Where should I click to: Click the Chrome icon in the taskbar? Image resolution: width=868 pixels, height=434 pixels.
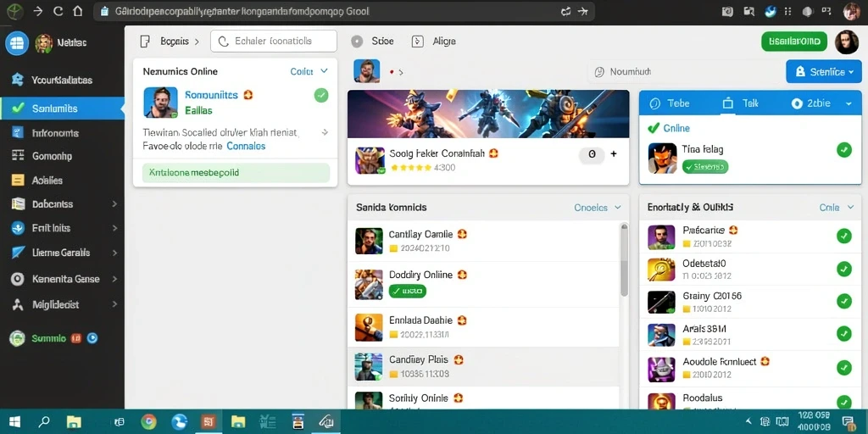tap(147, 422)
